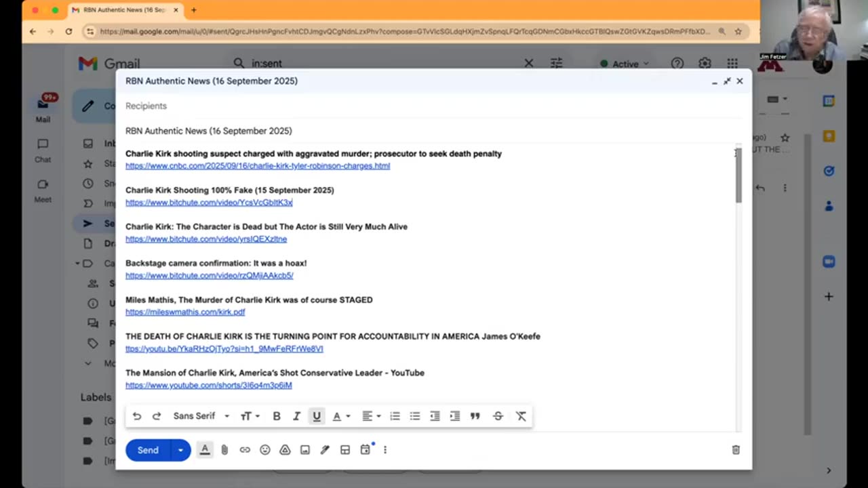Discard the draft with trash icon
Image resolution: width=868 pixels, height=488 pixels.
click(736, 450)
